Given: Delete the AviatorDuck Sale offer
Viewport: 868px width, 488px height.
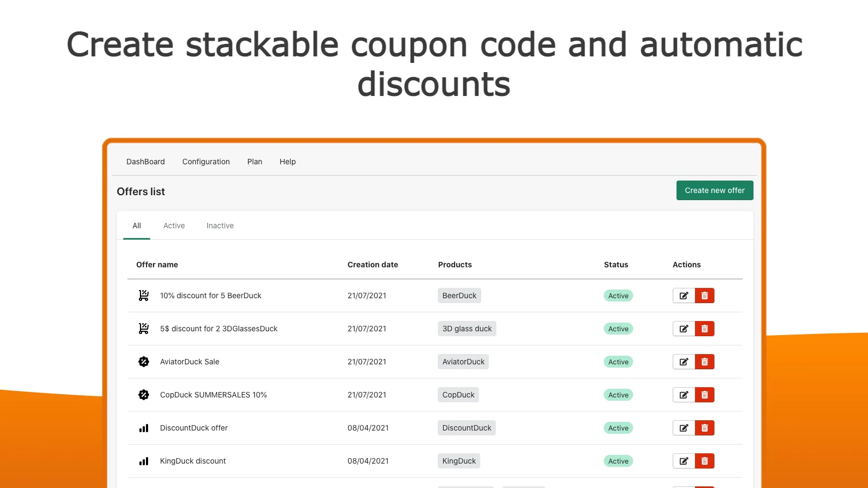Looking at the screenshot, I should tap(705, 362).
